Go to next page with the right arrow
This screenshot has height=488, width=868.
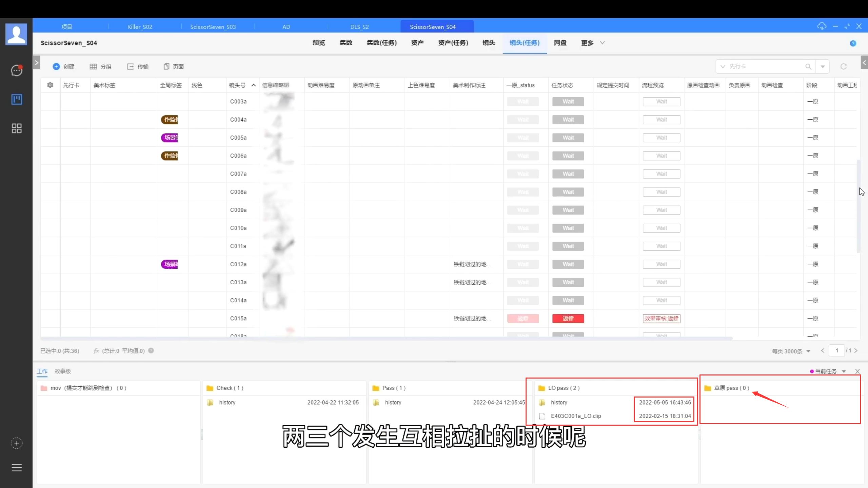pyautogui.click(x=856, y=350)
